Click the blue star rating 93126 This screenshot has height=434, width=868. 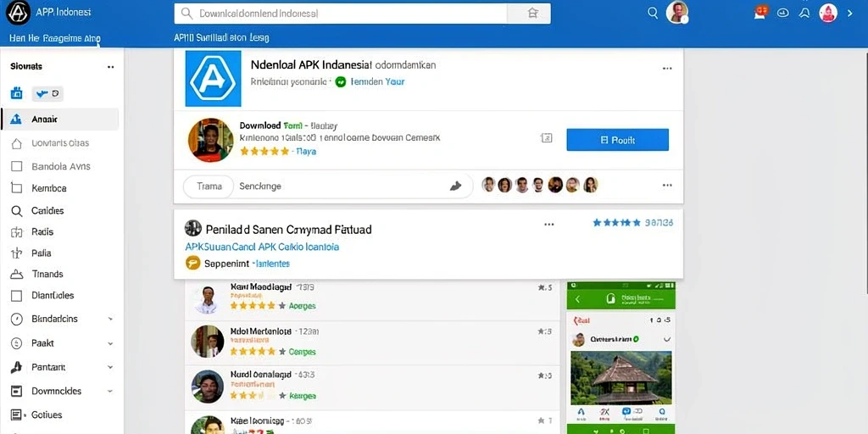(632, 223)
